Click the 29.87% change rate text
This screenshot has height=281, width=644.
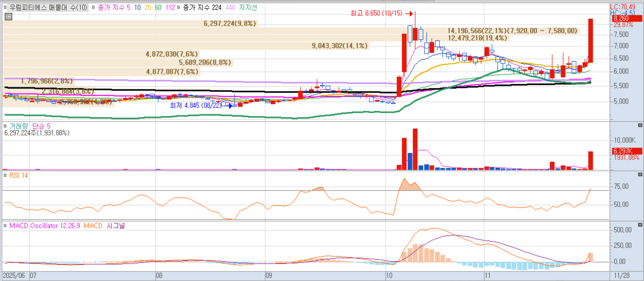pyautogui.click(x=624, y=25)
